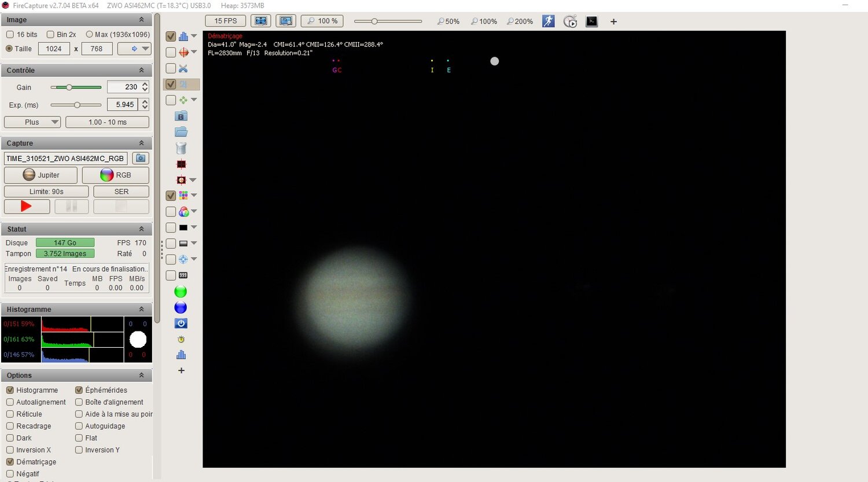Click the black rectangle icon

[x=183, y=227]
